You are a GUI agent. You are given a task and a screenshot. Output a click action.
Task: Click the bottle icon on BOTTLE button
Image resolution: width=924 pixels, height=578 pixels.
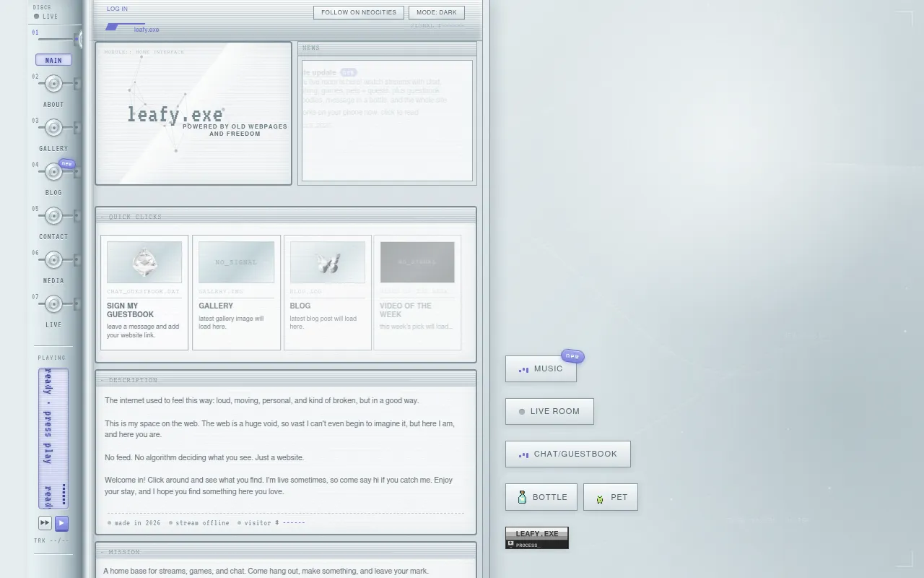coord(522,497)
